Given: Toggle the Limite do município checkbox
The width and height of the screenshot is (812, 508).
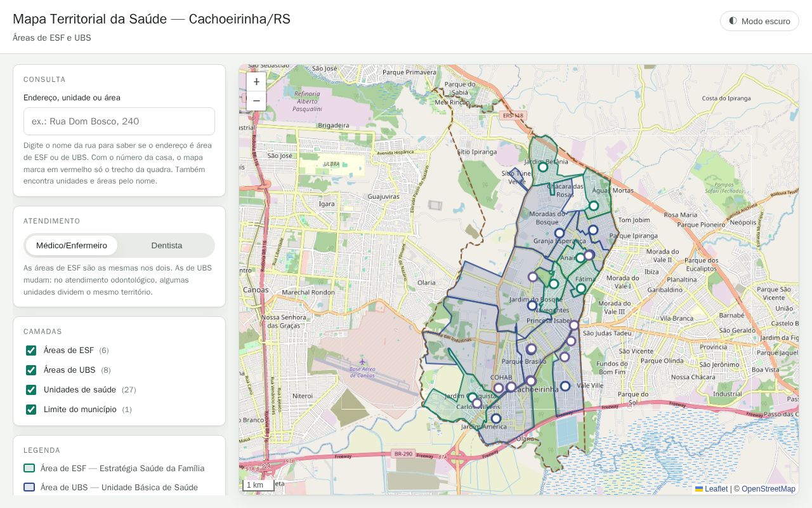Looking at the screenshot, I should tap(31, 410).
